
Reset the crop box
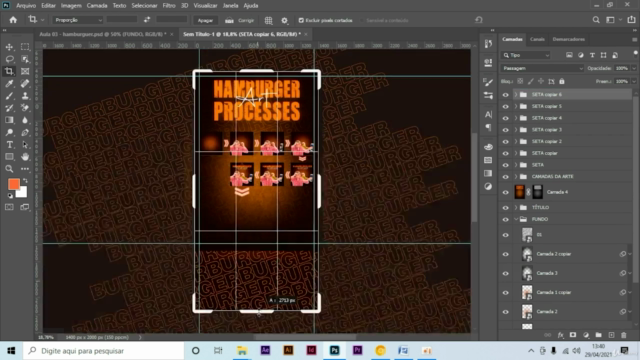tap(479, 20)
